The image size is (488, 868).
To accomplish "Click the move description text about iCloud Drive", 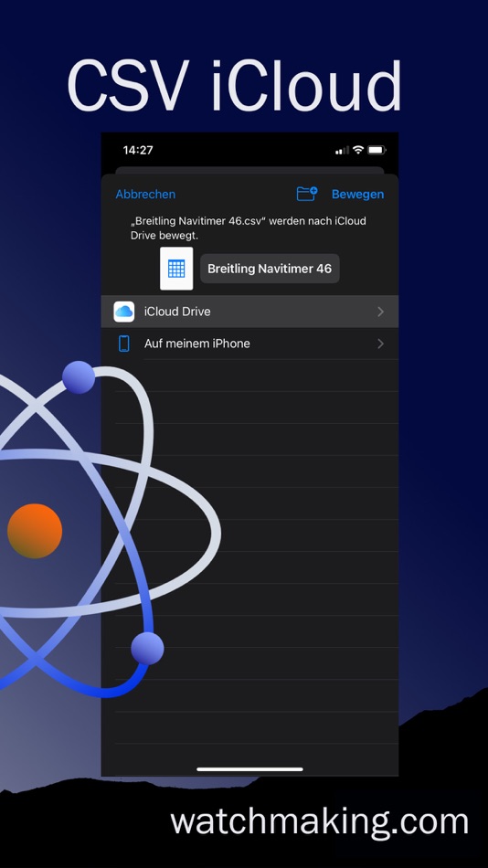I will [x=249, y=228].
